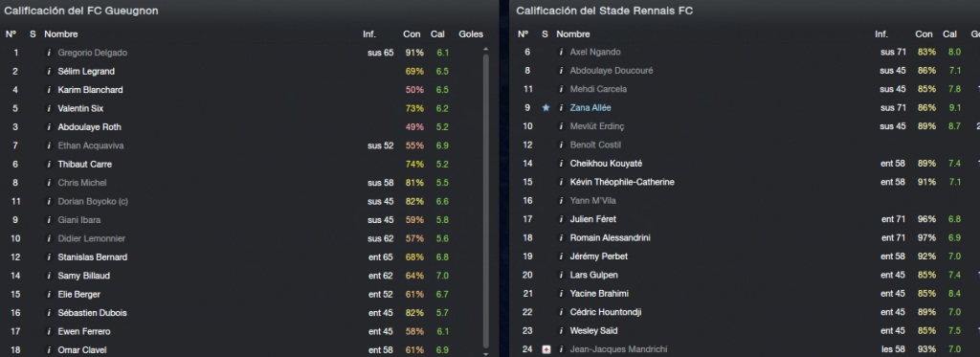The width and height of the screenshot is (980, 357).
Task: Click injury red cross icon for Mandrichi
Action: click(546, 349)
